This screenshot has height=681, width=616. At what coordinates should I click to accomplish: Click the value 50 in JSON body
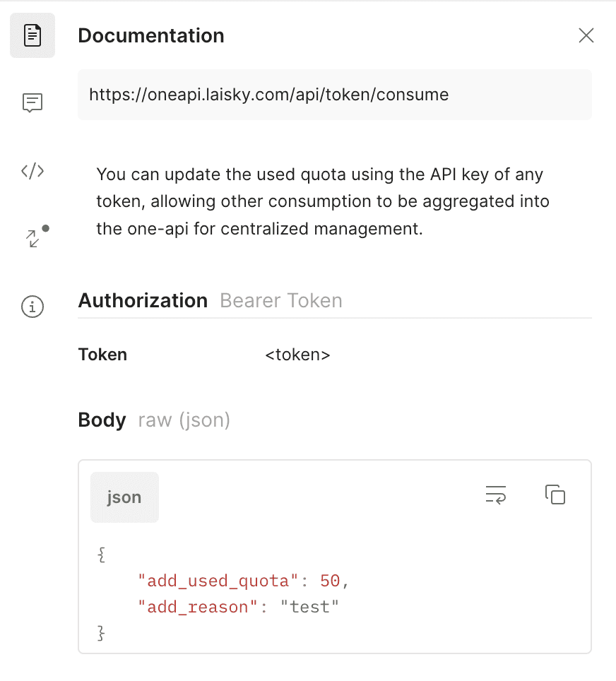click(330, 581)
